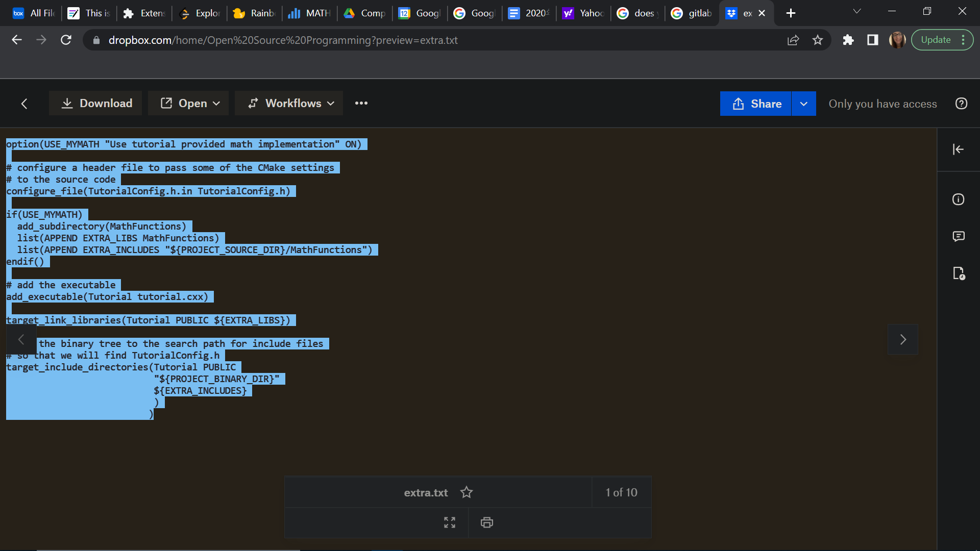Open the dropdown arrow next to Open

tap(215, 103)
